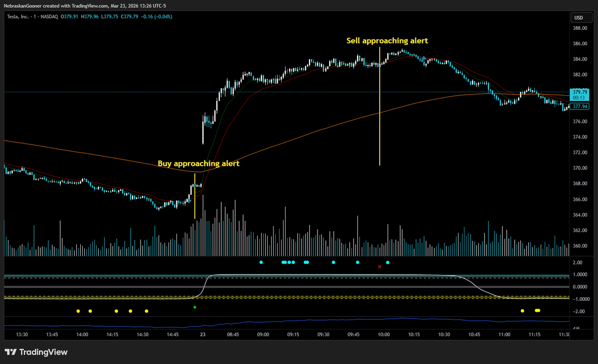Click the 10:00 time axis label

coord(383,335)
